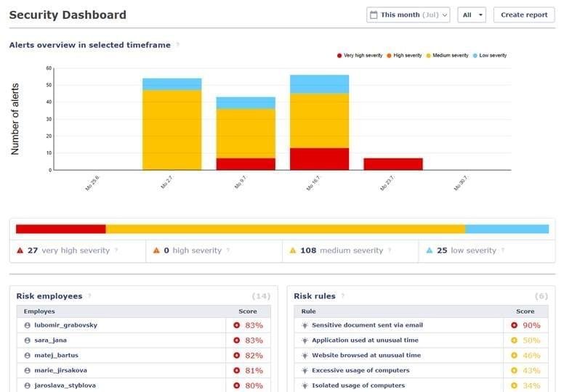
Task: Click the help icon next to the Risk employees title
Action: (x=89, y=296)
